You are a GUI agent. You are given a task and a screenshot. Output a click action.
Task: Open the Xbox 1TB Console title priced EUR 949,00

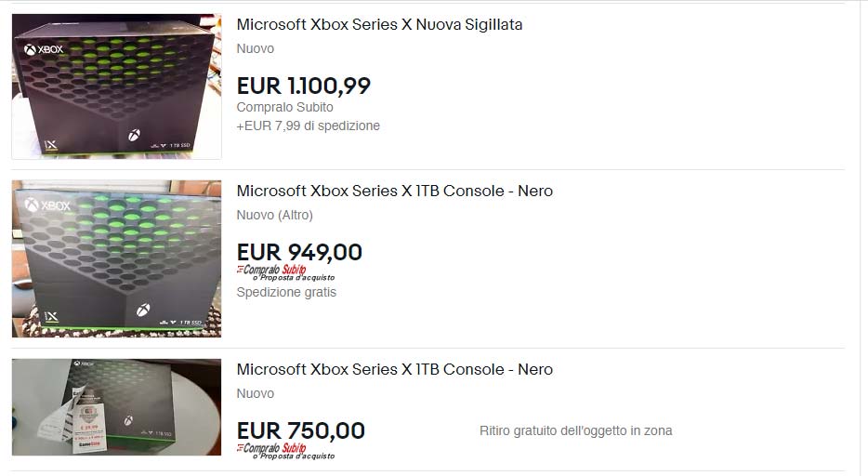tap(394, 191)
